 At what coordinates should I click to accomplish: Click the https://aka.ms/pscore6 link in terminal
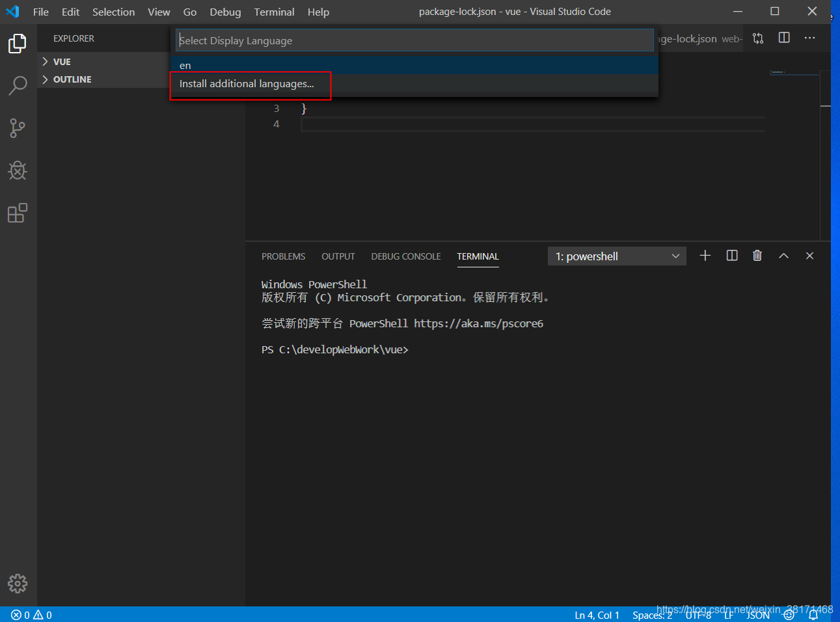click(x=478, y=323)
